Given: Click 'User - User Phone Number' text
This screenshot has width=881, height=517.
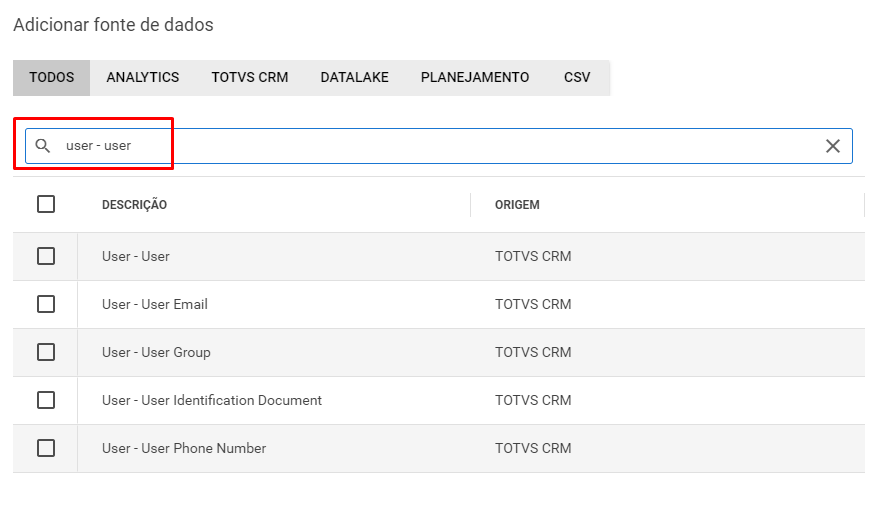Looking at the screenshot, I should click(184, 448).
